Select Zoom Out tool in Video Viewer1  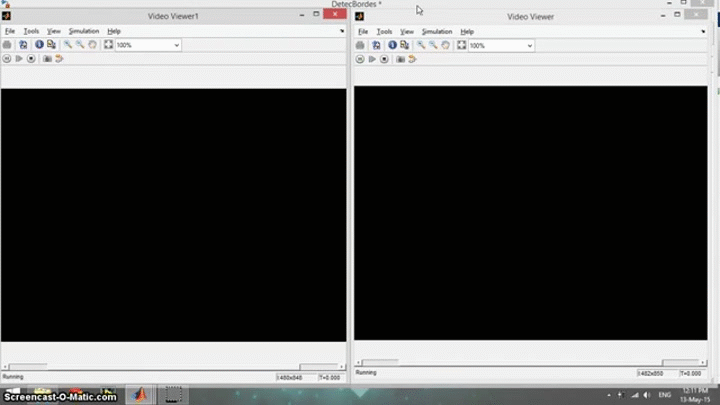[x=80, y=45]
